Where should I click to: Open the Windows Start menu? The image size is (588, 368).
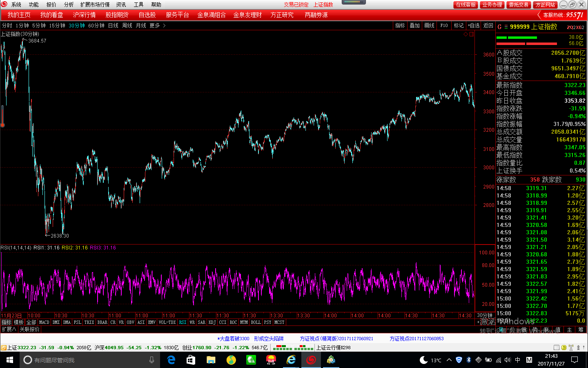[x=10, y=360]
